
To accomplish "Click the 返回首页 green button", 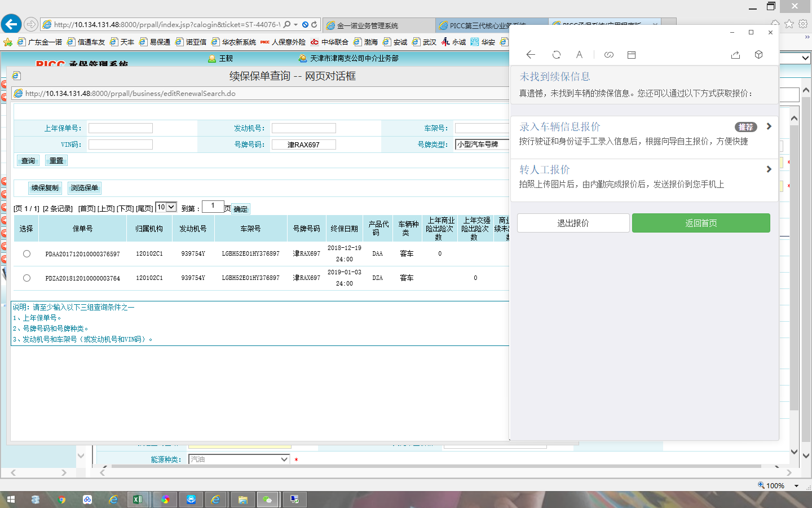I will click(701, 223).
